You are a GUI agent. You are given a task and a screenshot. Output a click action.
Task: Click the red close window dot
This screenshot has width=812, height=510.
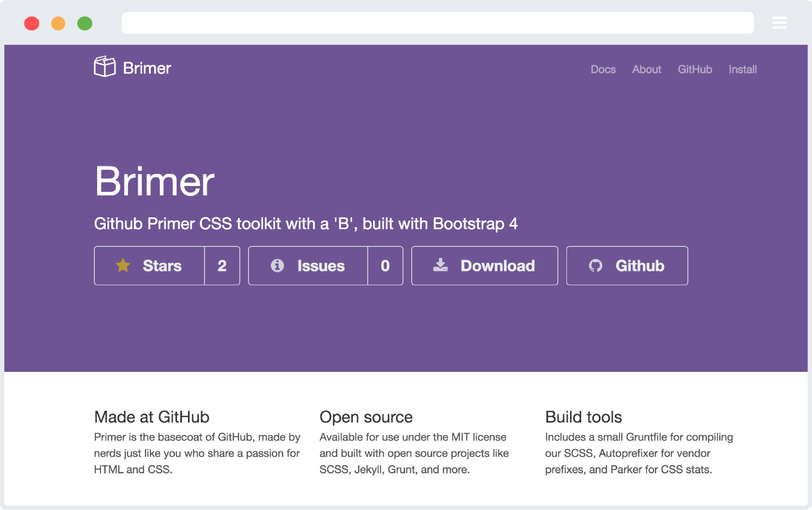point(32,23)
